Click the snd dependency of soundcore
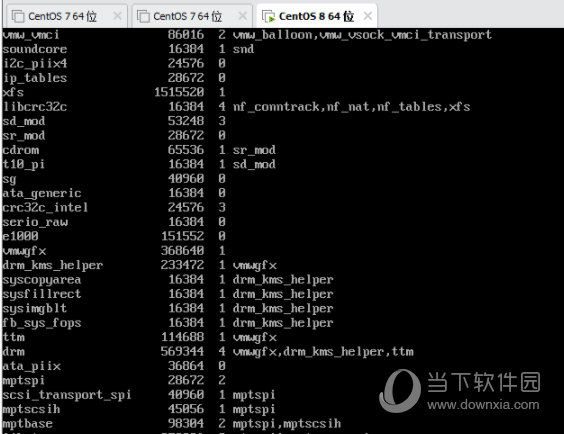This screenshot has width=564, height=434. (243, 49)
